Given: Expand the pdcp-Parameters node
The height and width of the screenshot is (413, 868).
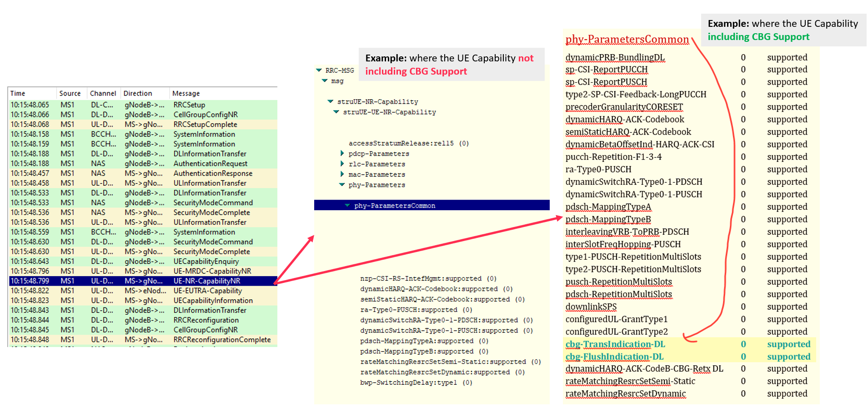Looking at the screenshot, I should (x=342, y=153).
